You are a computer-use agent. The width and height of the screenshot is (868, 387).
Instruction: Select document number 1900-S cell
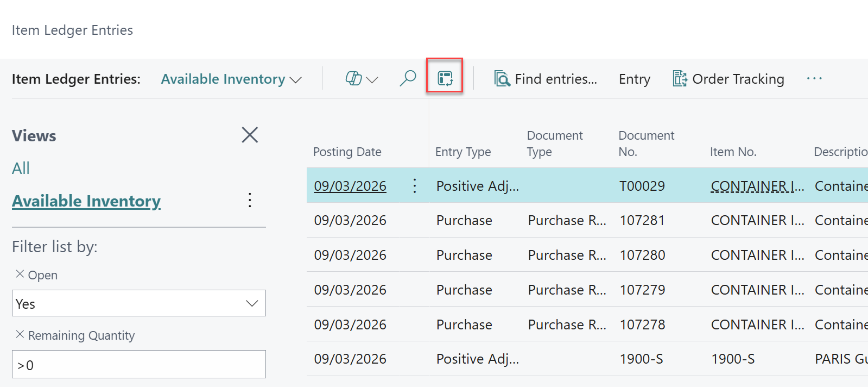(642, 359)
